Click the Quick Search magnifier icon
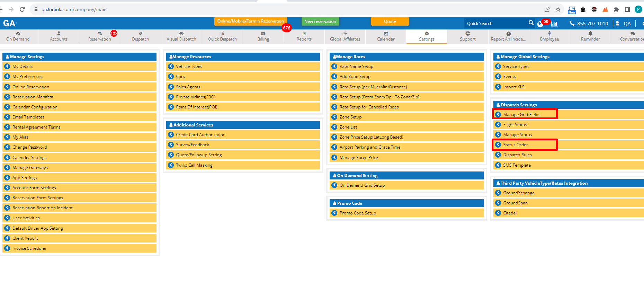 [x=531, y=23]
